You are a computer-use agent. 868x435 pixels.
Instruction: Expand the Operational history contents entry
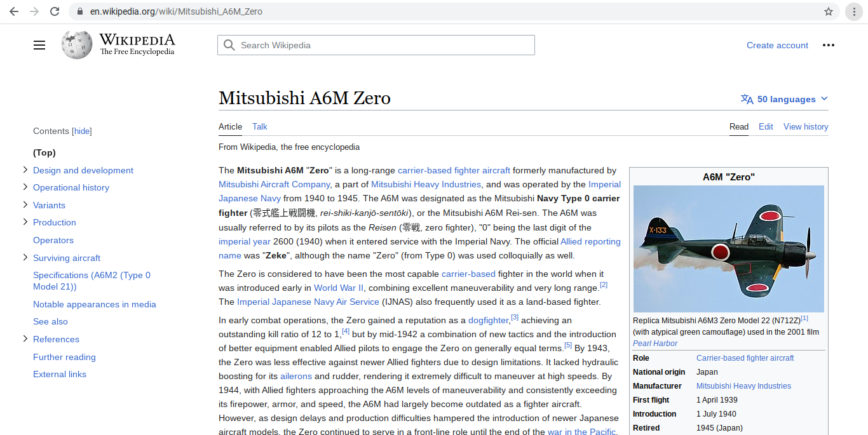coord(25,187)
